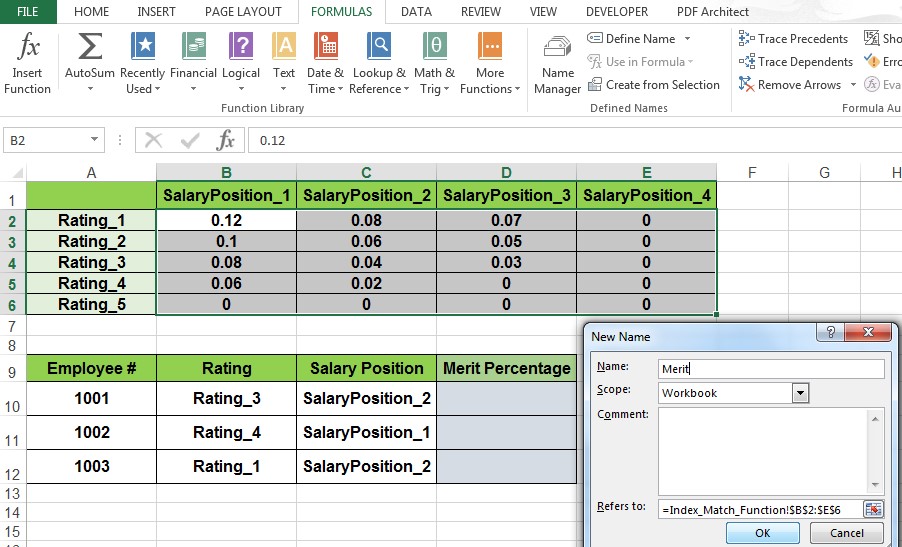Image resolution: width=902 pixels, height=547 pixels.
Task: Click Create from Selection
Action: 653,85
